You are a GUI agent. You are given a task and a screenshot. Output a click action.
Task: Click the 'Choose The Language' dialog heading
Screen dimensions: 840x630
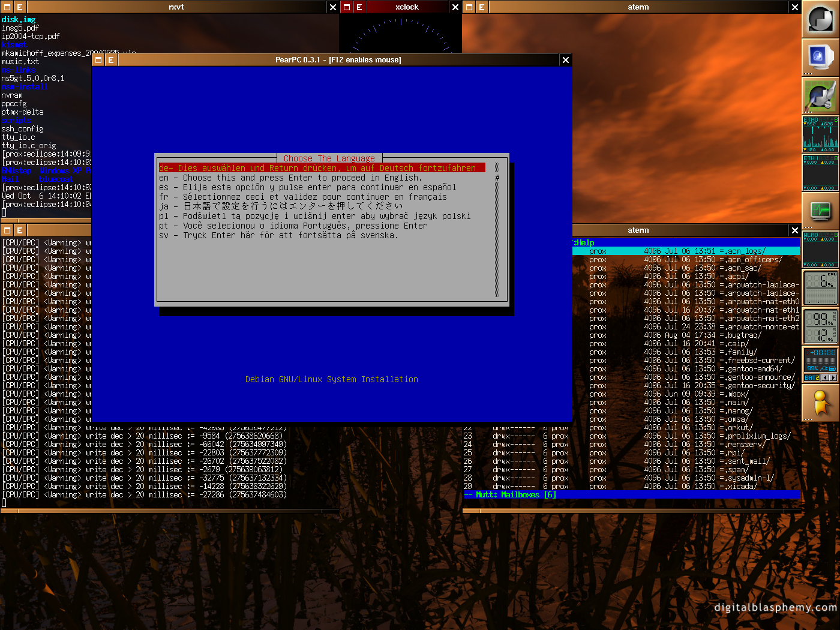pyautogui.click(x=329, y=158)
